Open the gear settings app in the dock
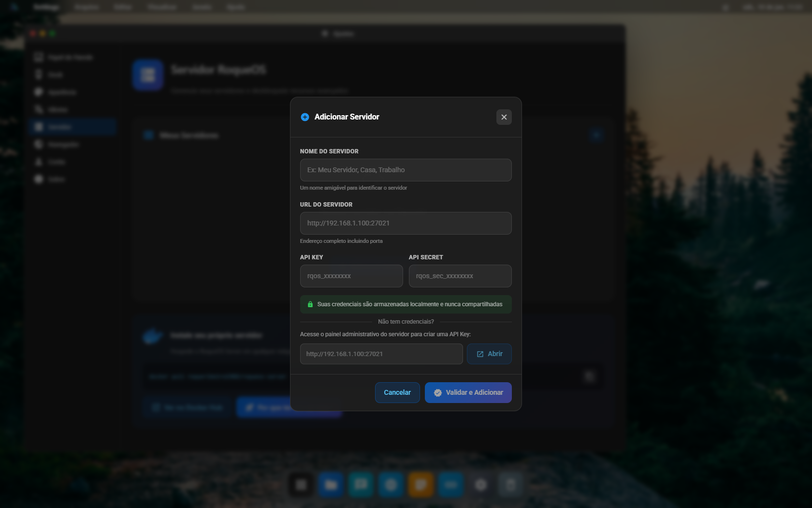Screen dimensions: 812x508 pyautogui.click(x=480, y=485)
